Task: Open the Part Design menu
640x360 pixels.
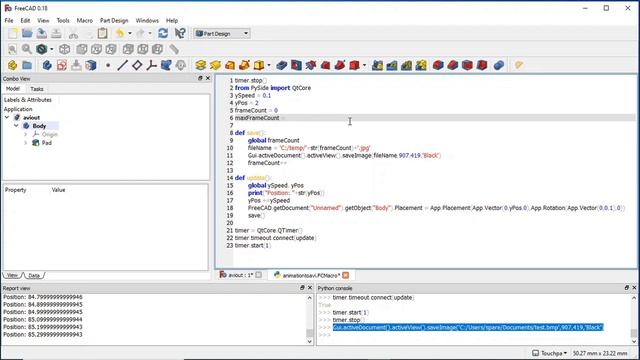Action: [114, 20]
